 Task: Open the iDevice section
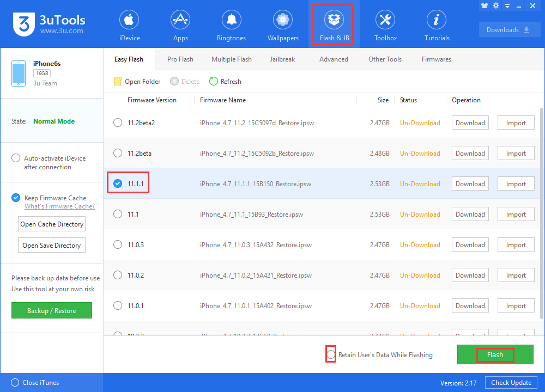(129, 26)
